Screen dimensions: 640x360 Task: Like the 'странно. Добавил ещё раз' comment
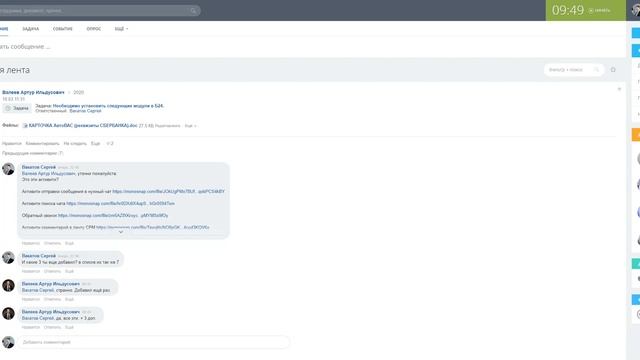pos(31,300)
